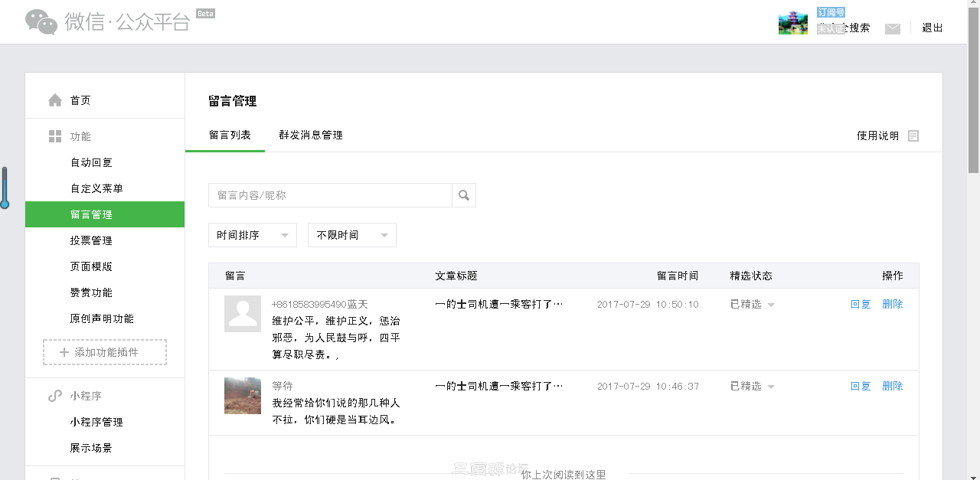
Task: Click 回复 for 蓝天's comment
Action: (x=861, y=304)
